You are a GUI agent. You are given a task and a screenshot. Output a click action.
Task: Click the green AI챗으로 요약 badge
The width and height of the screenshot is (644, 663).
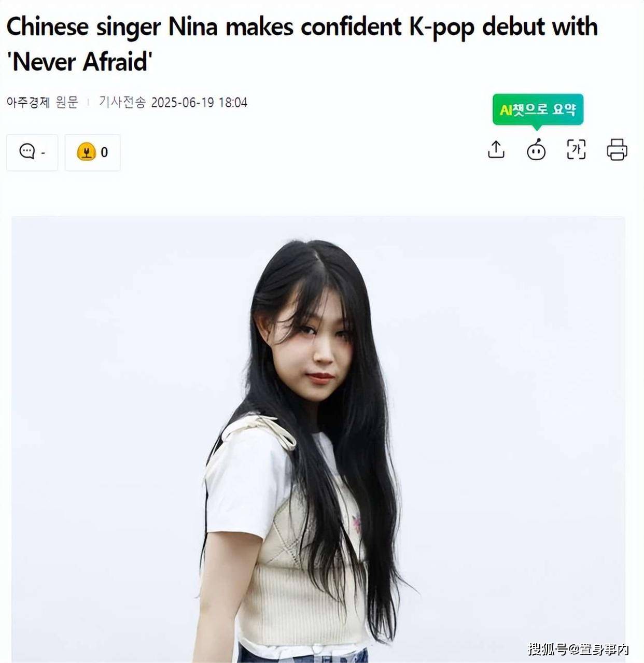pyautogui.click(x=538, y=109)
